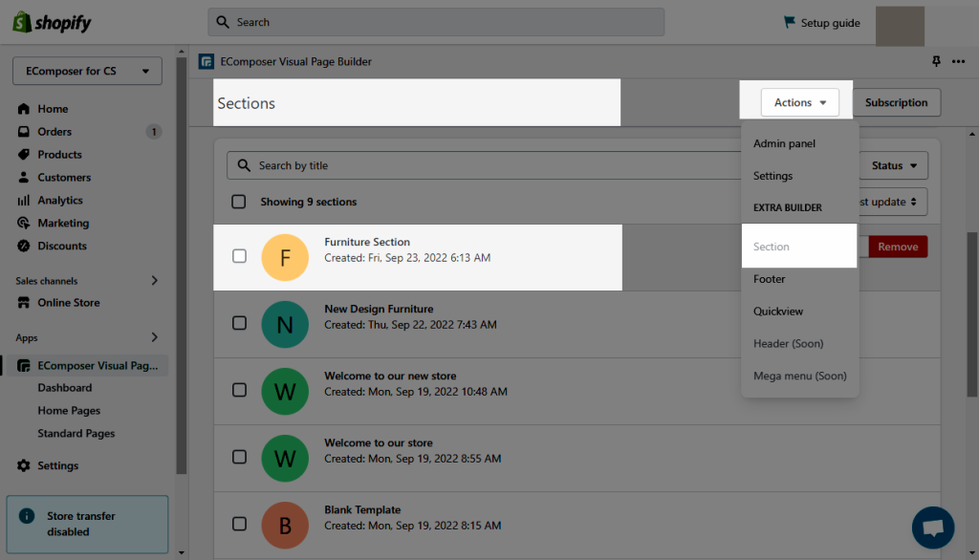Click the user avatar in top bar
Screen dimensions: 979x560
point(900,26)
